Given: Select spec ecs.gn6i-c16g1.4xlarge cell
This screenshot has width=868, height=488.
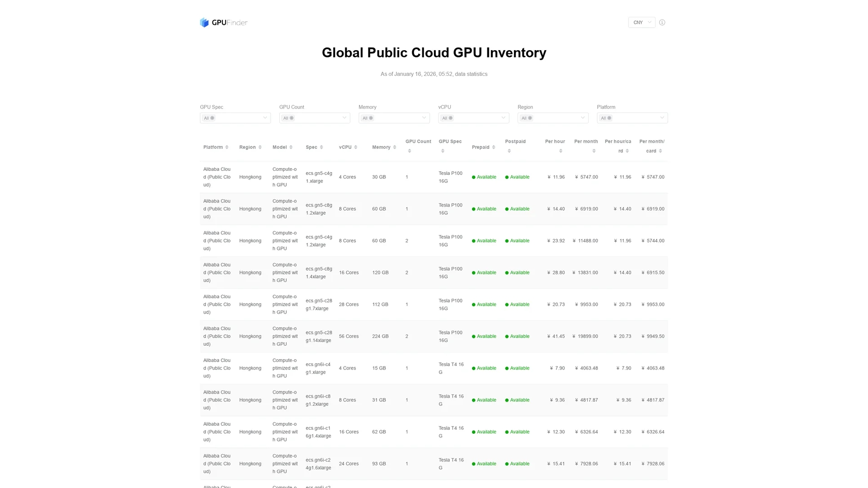Looking at the screenshot, I should 318,432.
